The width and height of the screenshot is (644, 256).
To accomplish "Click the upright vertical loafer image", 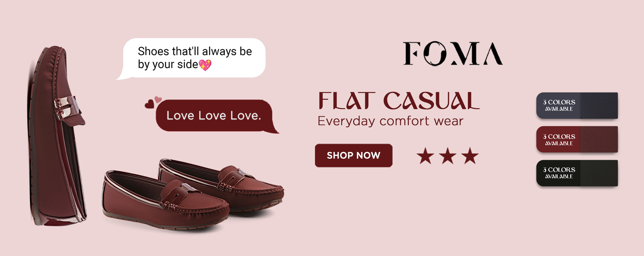I will (x=57, y=136).
